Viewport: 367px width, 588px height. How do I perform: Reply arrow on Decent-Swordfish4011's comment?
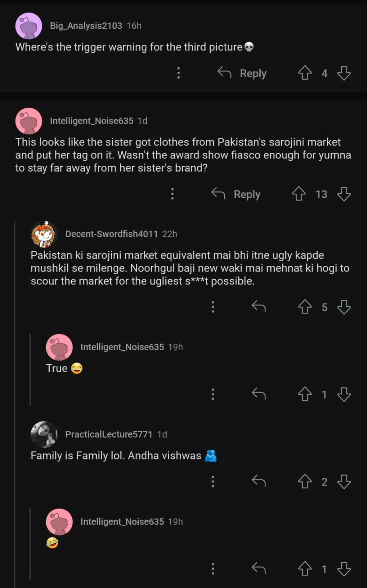259,306
